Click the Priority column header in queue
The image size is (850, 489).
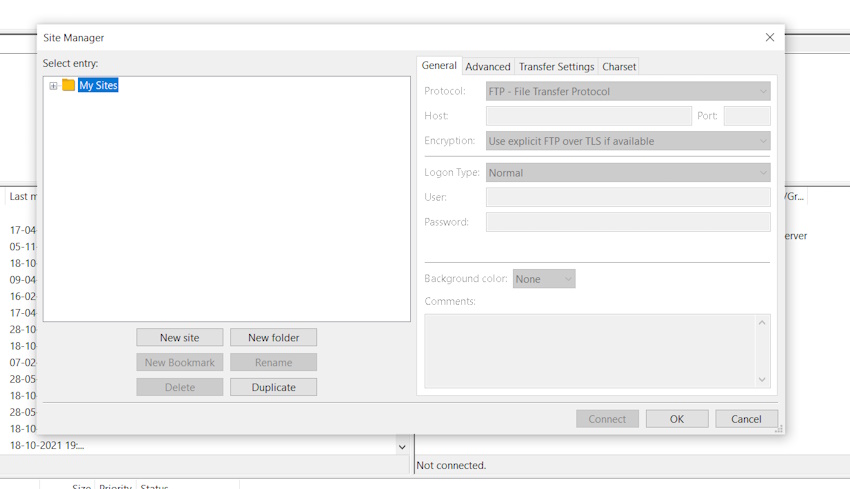[x=115, y=486]
